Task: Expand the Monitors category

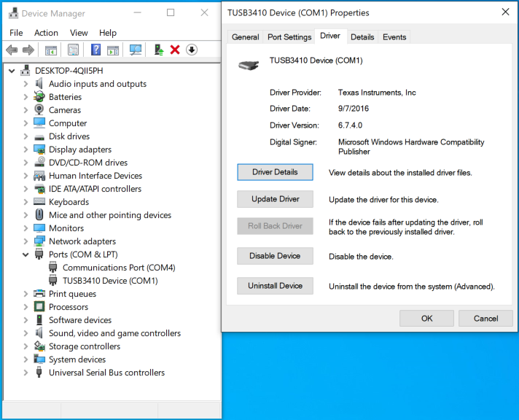Action: (26, 228)
